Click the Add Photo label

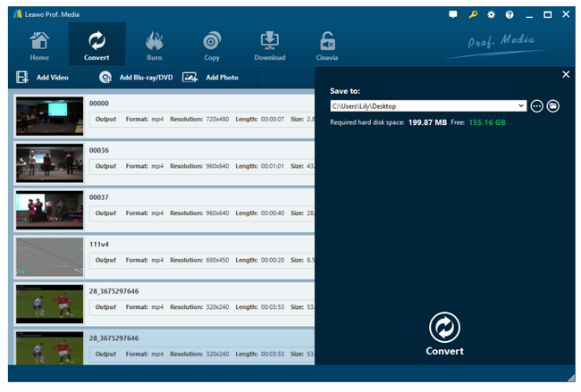point(222,78)
